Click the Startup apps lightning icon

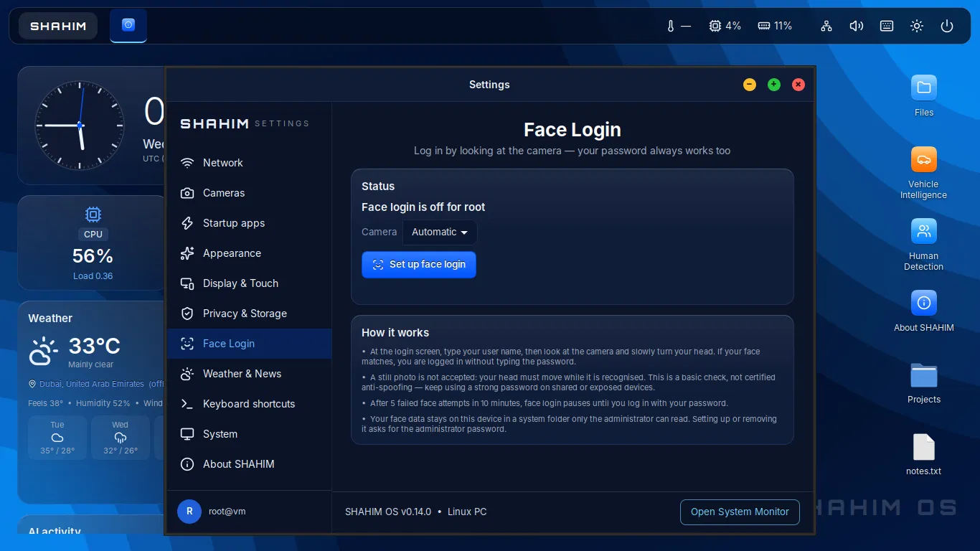click(187, 223)
